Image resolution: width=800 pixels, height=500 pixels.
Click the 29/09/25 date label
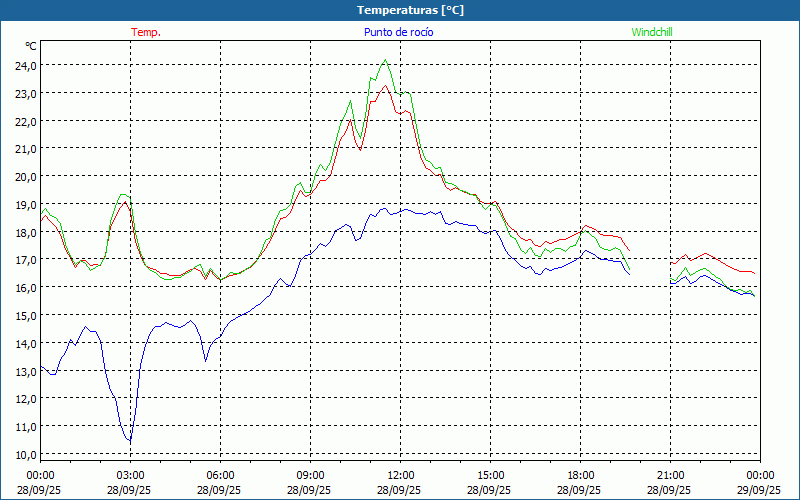759,491
